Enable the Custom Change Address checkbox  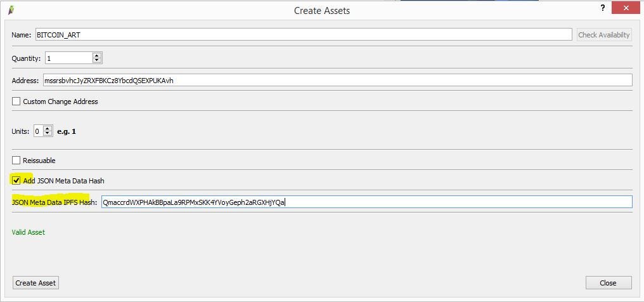click(x=16, y=101)
